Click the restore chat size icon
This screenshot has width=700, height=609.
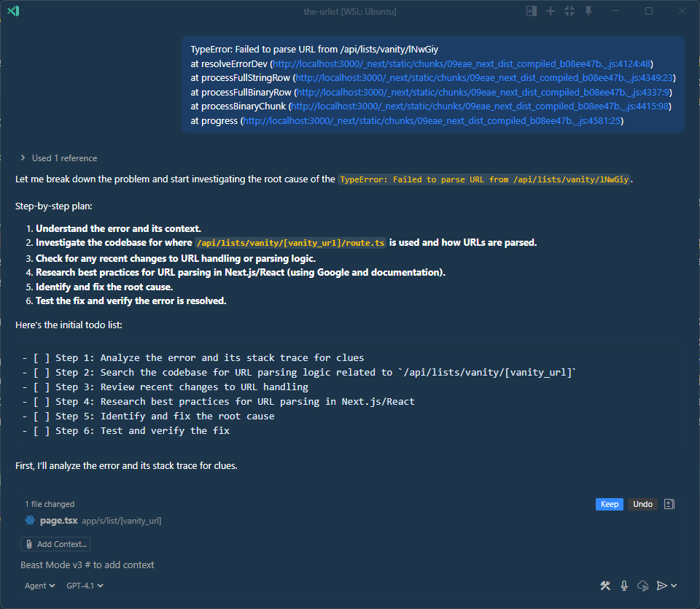click(569, 11)
